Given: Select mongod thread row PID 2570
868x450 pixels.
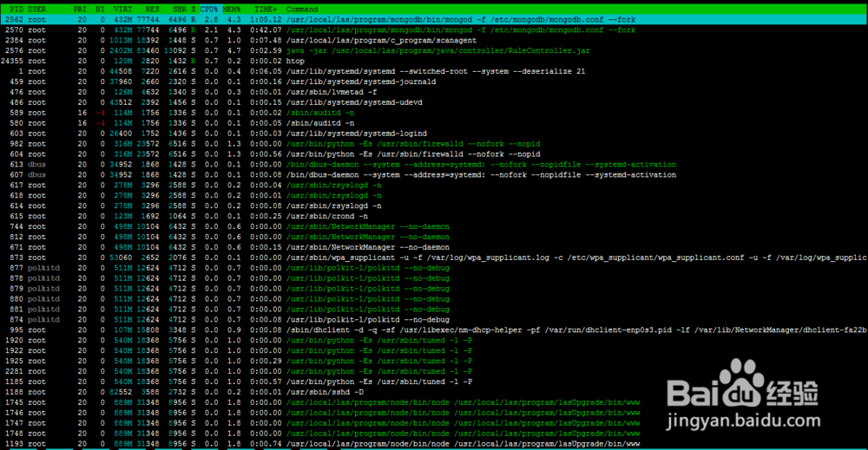Looking at the screenshot, I should tap(434, 29).
